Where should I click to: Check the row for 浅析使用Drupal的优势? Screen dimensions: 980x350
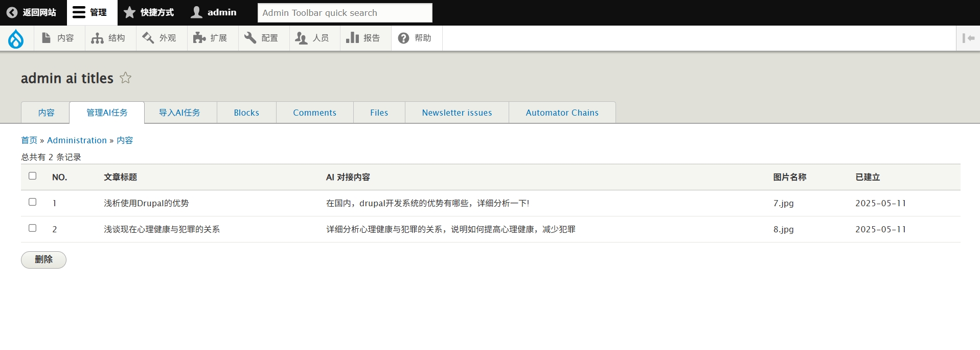tap(33, 202)
